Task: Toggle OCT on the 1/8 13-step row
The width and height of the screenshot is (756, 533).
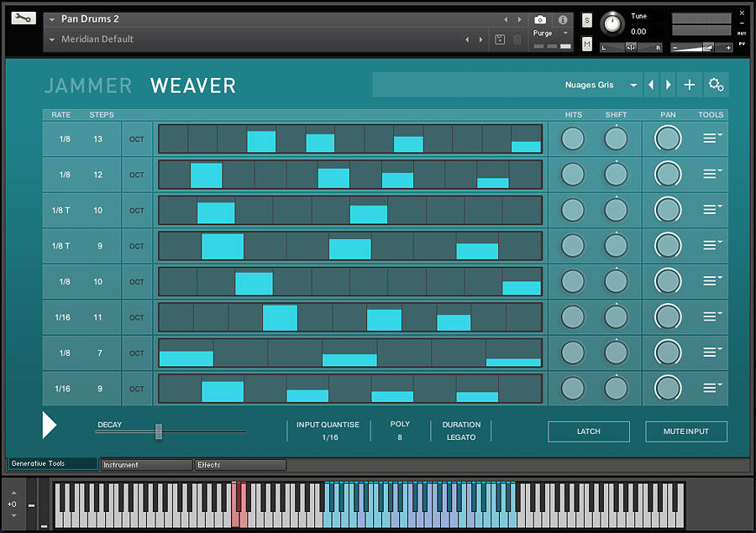Action: (137, 139)
